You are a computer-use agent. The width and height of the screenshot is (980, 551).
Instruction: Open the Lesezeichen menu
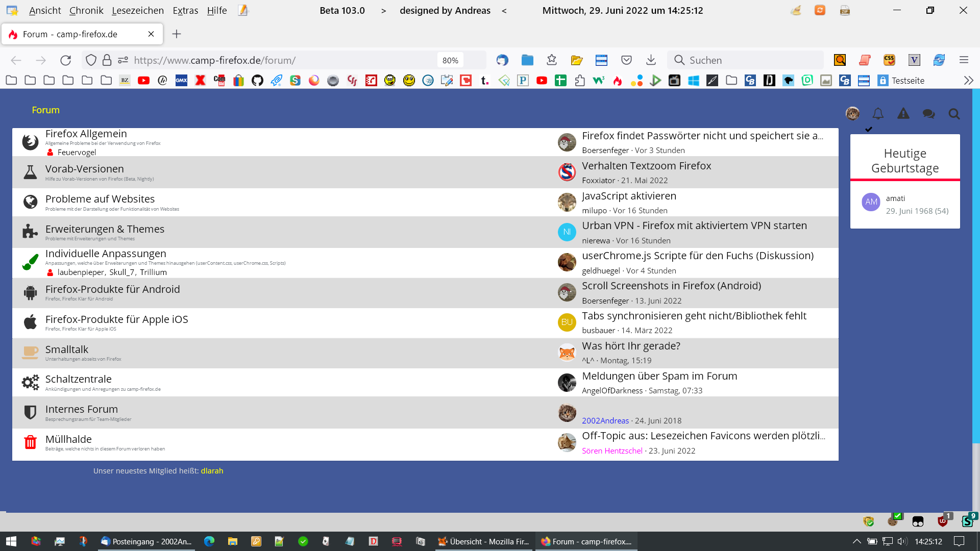pyautogui.click(x=138, y=10)
